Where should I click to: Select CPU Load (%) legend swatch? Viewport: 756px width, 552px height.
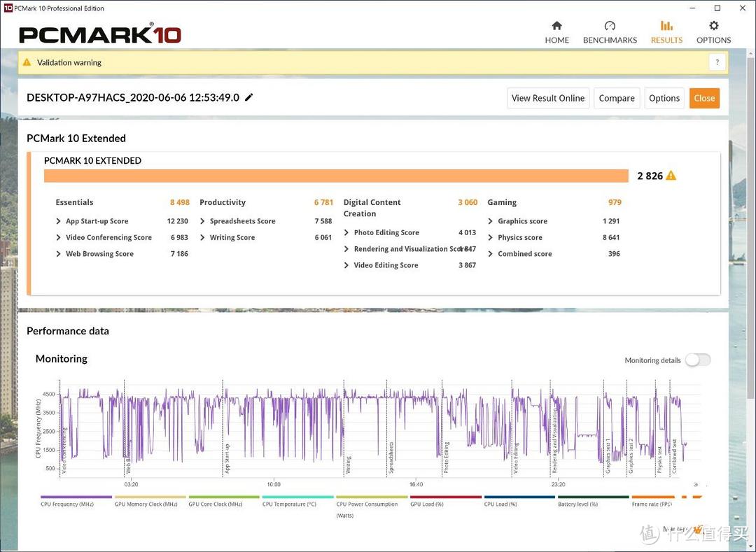pos(519,497)
